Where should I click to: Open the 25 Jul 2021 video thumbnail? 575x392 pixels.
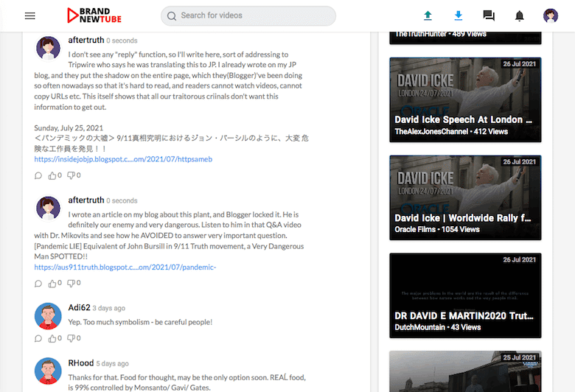(x=465, y=371)
